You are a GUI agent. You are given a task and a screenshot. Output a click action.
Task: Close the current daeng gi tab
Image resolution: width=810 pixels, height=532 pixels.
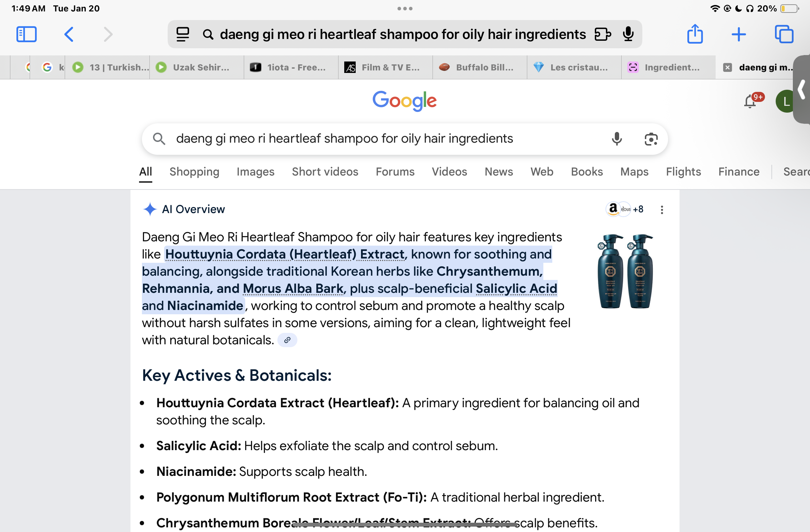coord(727,67)
